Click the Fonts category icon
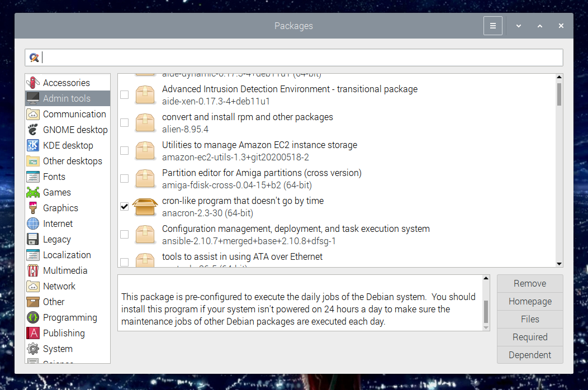This screenshot has height=390, width=588. coord(34,177)
